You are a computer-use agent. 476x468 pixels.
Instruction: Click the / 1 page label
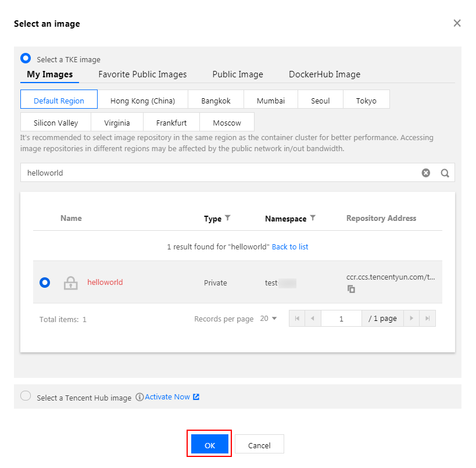[382, 318]
